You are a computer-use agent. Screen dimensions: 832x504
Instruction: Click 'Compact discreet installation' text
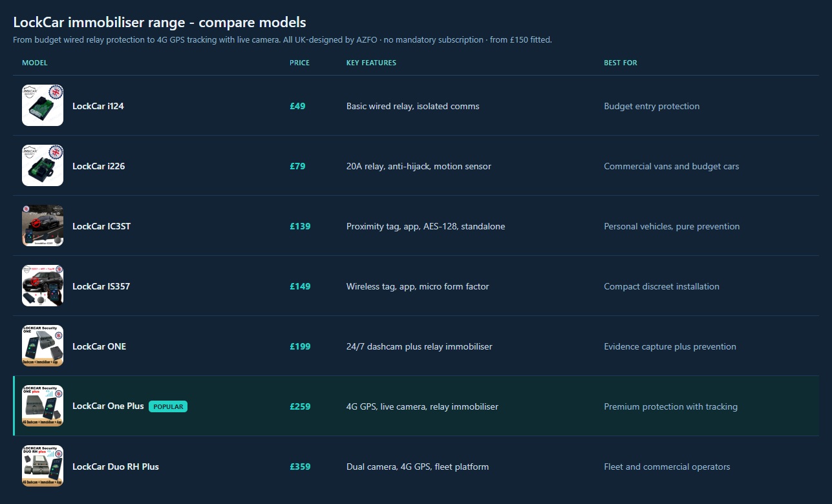661,286
